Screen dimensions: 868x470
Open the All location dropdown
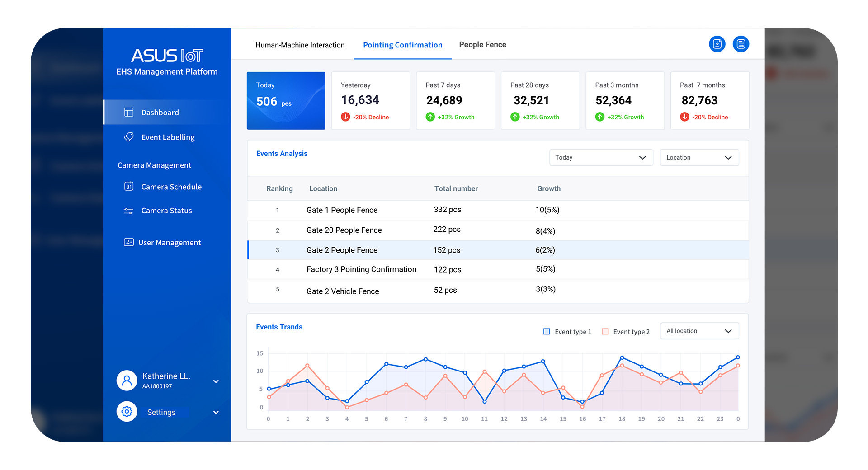(699, 331)
